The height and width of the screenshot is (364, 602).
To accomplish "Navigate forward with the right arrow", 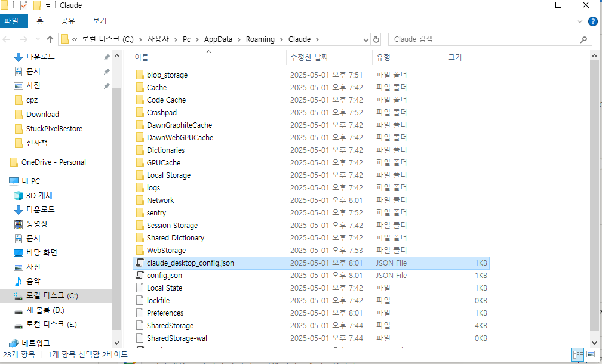I will (23, 39).
